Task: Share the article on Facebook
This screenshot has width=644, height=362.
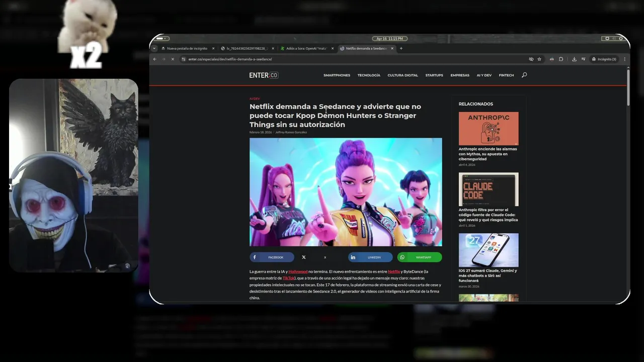Action: (272, 257)
